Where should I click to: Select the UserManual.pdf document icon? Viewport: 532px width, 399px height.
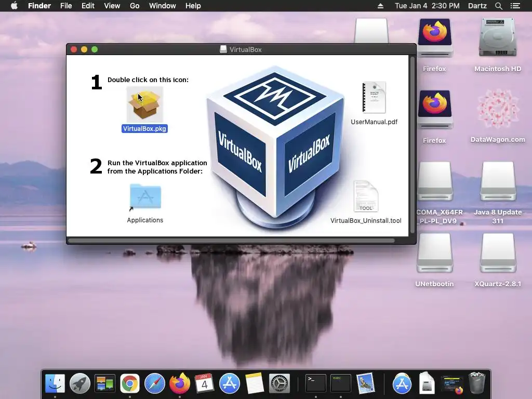click(x=374, y=97)
